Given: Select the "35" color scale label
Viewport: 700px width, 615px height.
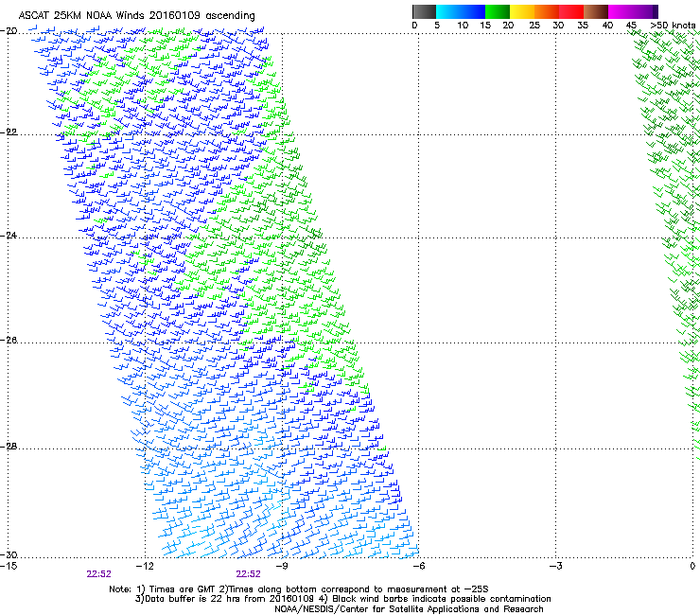Looking at the screenshot, I should coord(583,26).
